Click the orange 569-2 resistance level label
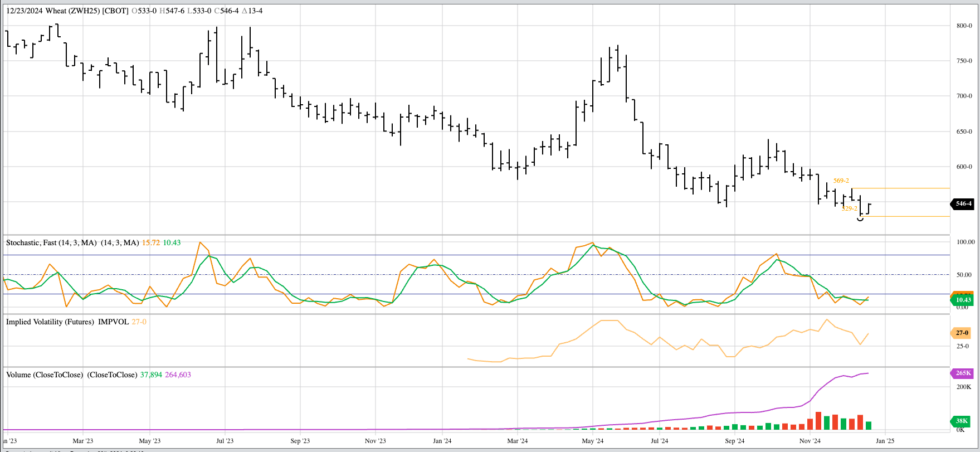The image size is (980, 452). tap(841, 181)
